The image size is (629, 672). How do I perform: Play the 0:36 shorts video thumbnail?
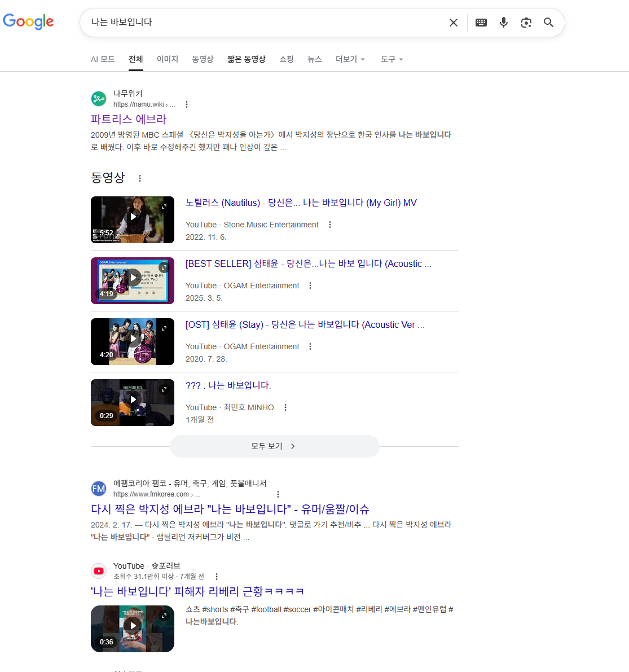click(x=133, y=629)
